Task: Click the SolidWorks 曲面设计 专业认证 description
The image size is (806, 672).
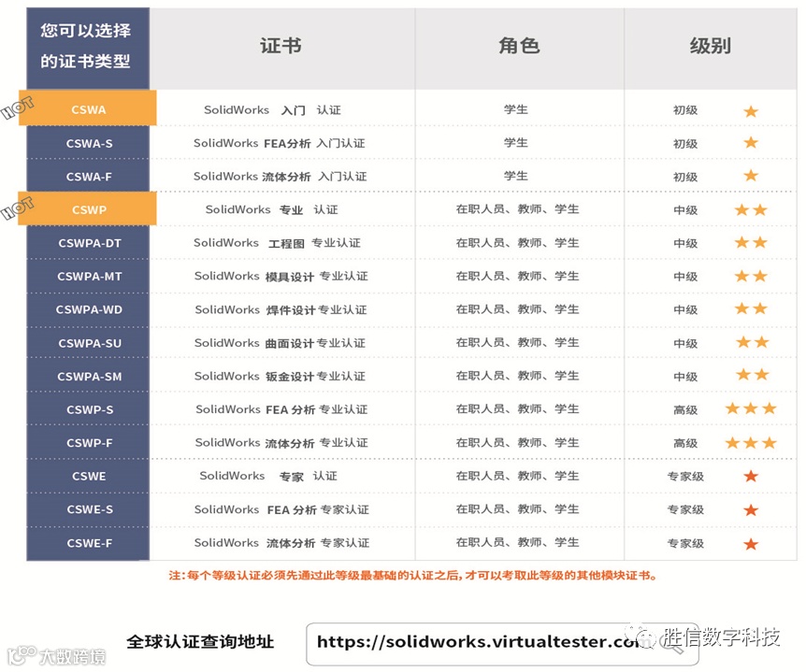Action: pos(281,343)
